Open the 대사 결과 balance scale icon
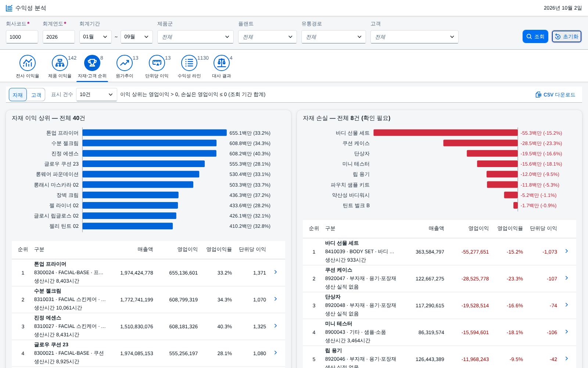The image size is (588, 368). point(222,63)
